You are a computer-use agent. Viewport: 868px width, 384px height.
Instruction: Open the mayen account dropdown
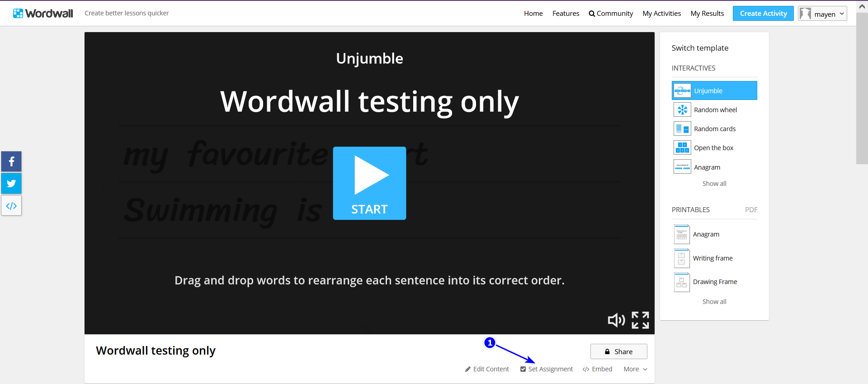pyautogui.click(x=822, y=14)
